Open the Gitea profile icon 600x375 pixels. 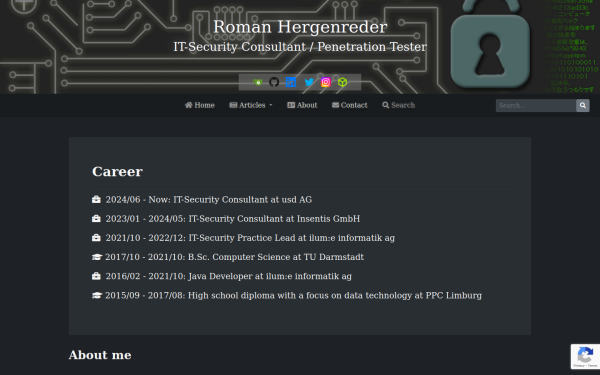coord(258,82)
